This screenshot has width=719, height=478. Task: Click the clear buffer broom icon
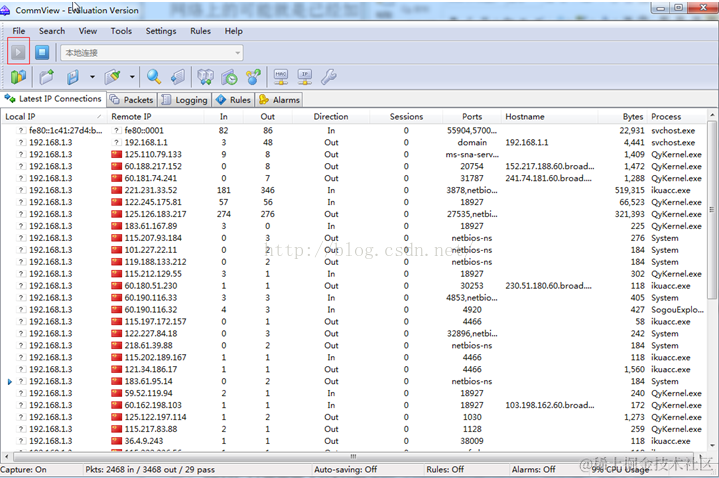click(112, 77)
